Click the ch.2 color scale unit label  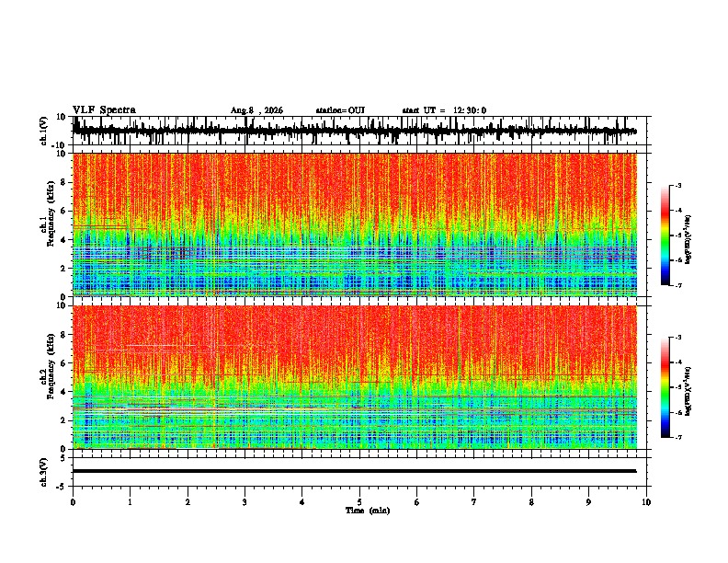coord(688,391)
